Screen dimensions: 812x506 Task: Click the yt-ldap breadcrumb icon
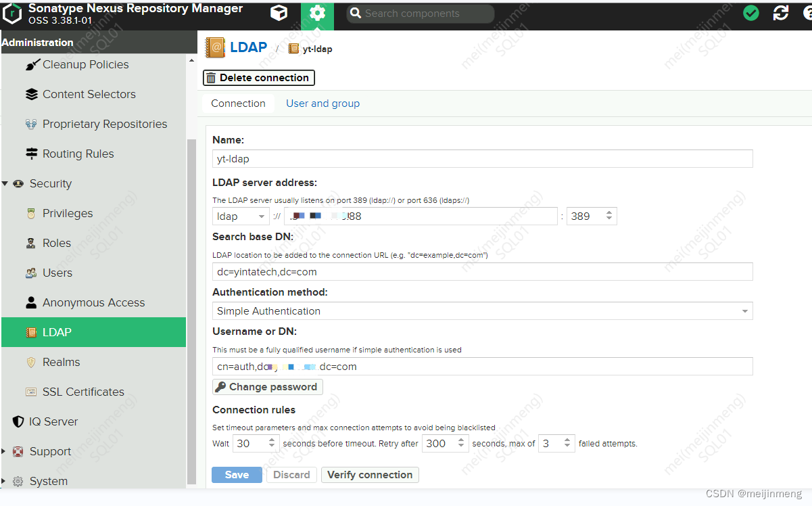[x=293, y=49]
